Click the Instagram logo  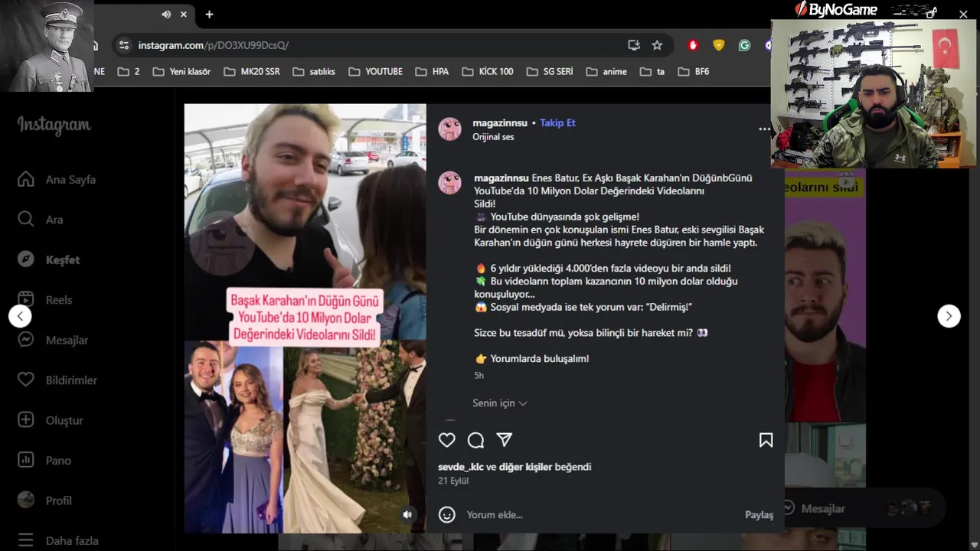point(54,125)
